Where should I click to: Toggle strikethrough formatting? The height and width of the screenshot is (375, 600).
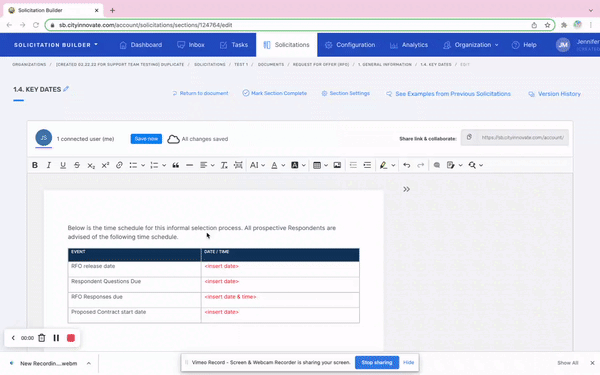(x=77, y=165)
